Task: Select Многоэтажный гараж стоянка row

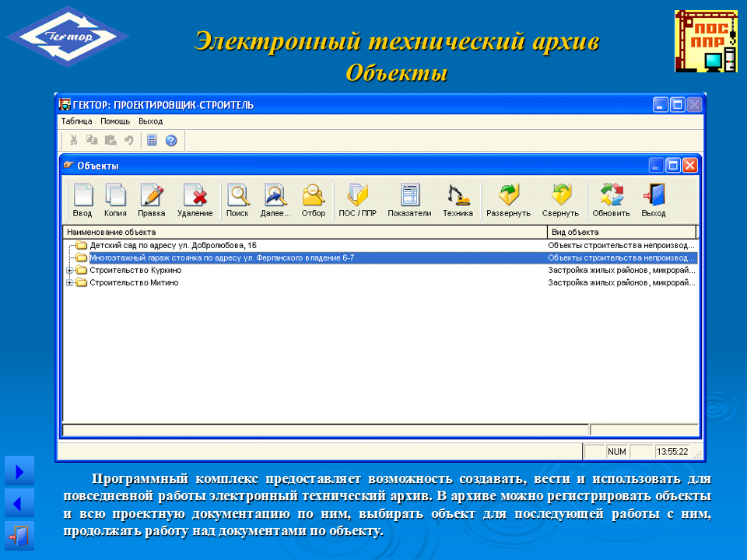Action: [x=380, y=257]
